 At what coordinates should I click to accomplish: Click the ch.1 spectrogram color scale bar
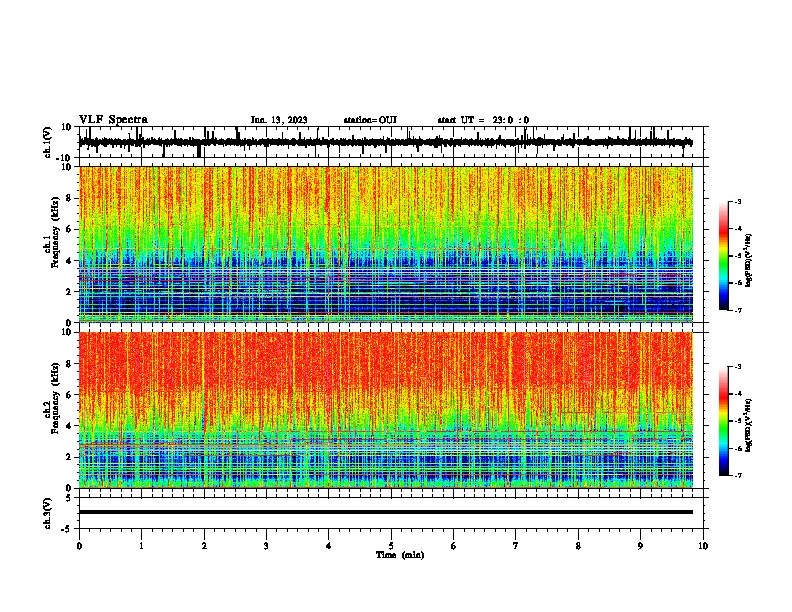coord(724,256)
